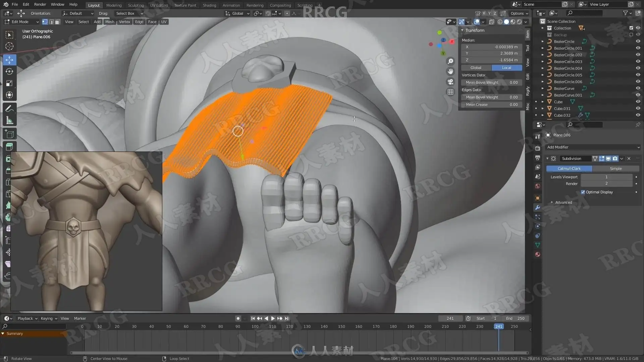Click the Levels Viewport value slider
The height and width of the screenshot is (362, 644).
[606, 177]
